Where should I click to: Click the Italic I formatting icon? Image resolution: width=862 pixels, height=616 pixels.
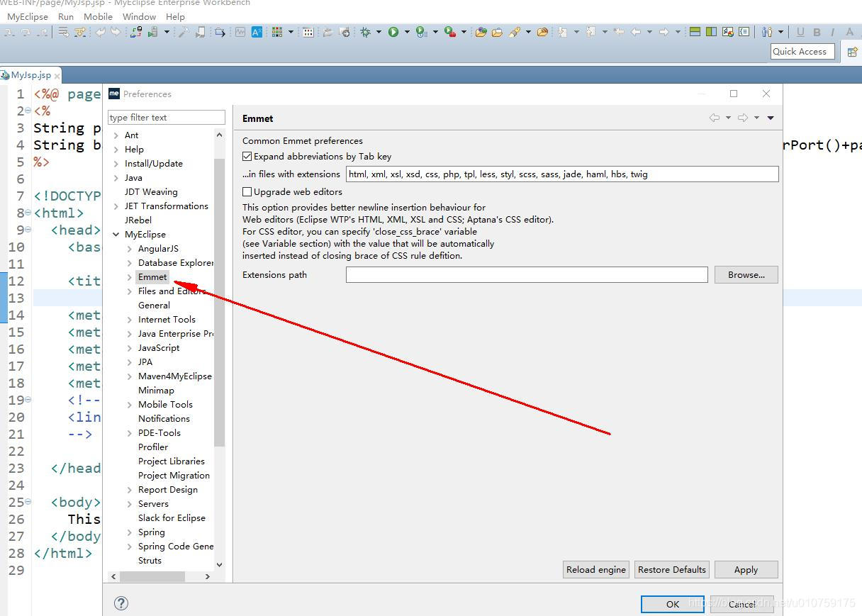tap(832, 32)
